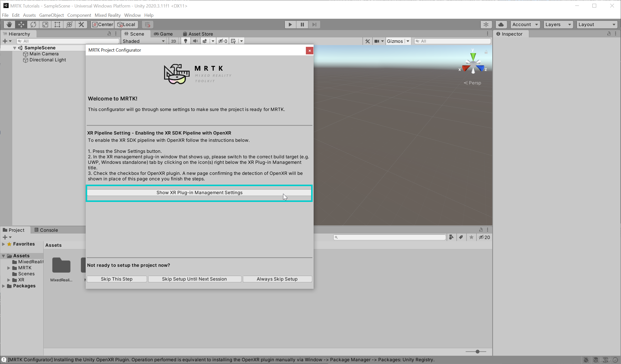This screenshot has height=364, width=621.
Task: Click the Step frame button
Action: [314, 24]
